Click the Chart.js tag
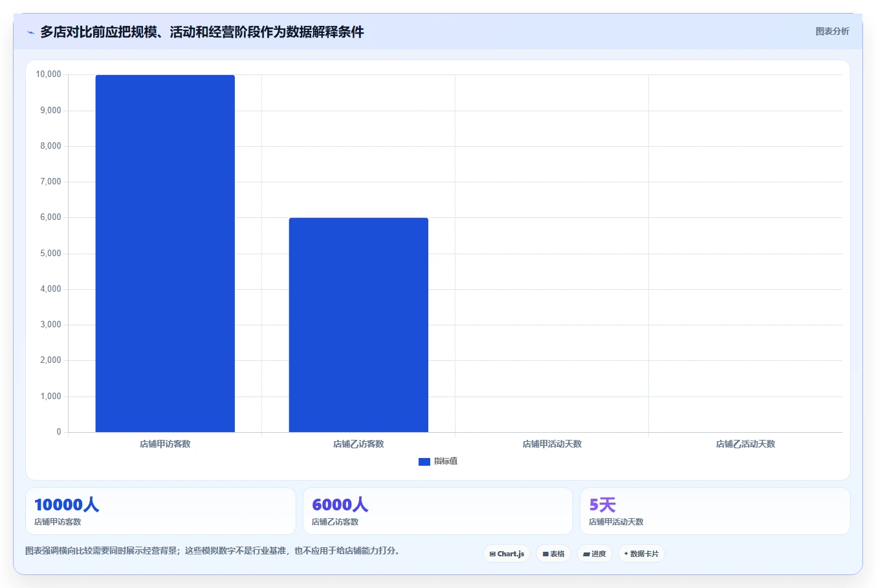 point(507,554)
